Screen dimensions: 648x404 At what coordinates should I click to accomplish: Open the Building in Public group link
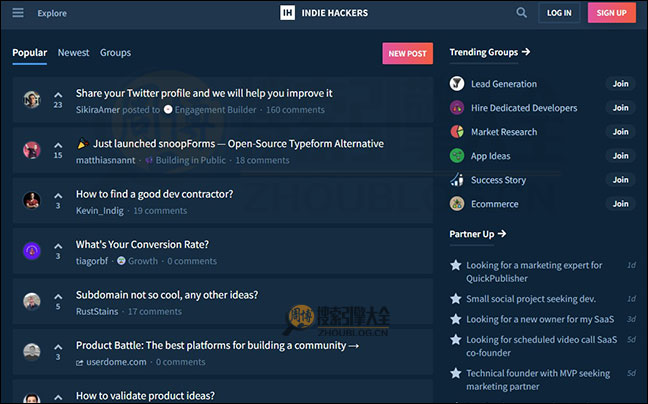click(x=186, y=160)
